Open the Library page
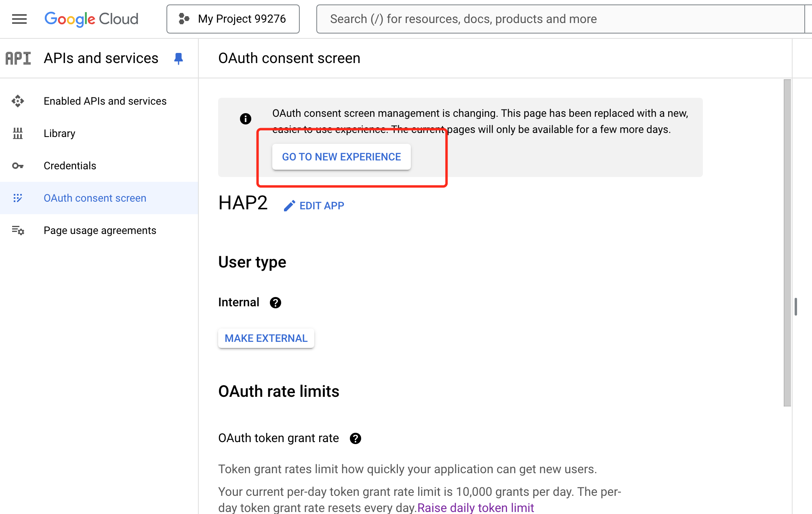Image resolution: width=812 pixels, height=514 pixels. click(99, 133)
